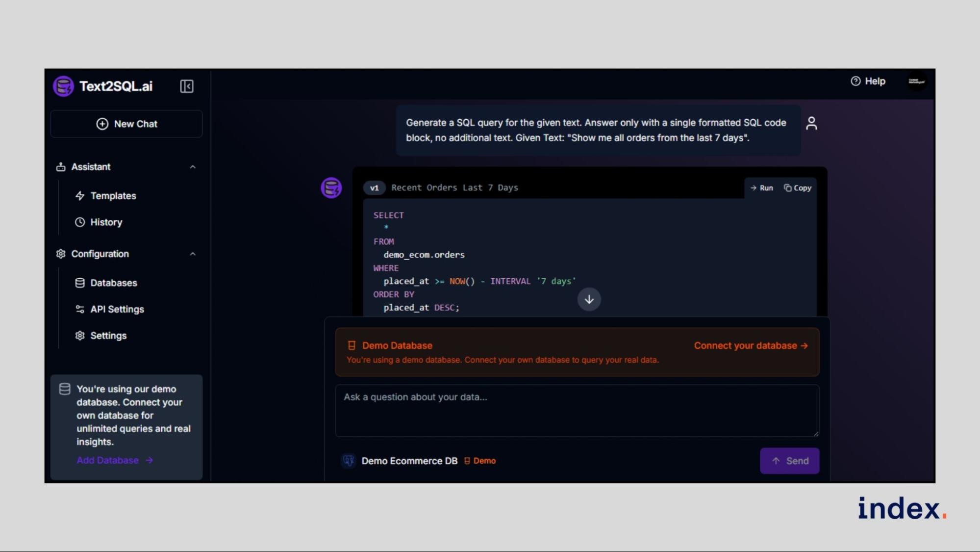Click the Text2SQL.ai logo icon
Viewport: 980px width, 552px height.
(x=63, y=86)
